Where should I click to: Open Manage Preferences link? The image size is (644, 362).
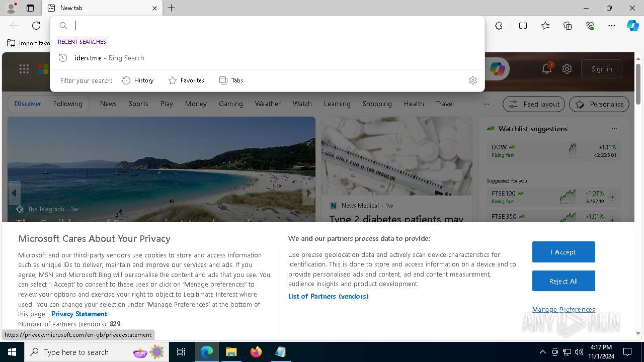click(x=563, y=309)
